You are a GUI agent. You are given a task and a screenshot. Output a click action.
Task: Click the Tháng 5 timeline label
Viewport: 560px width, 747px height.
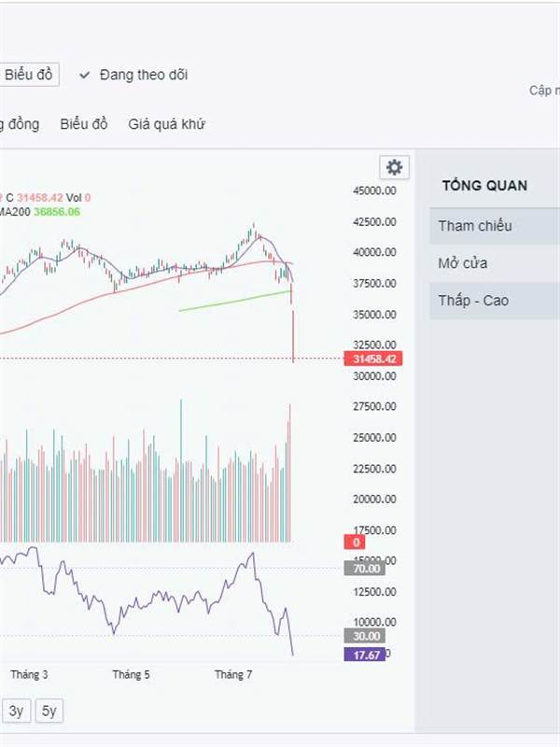tap(131, 674)
